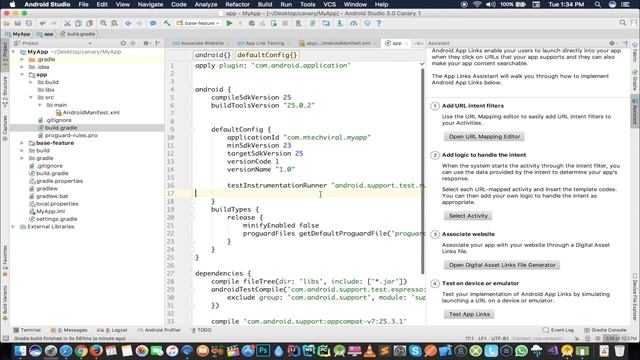The image size is (640, 360).
Task: Expand External Libraries node
Action: (13, 227)
